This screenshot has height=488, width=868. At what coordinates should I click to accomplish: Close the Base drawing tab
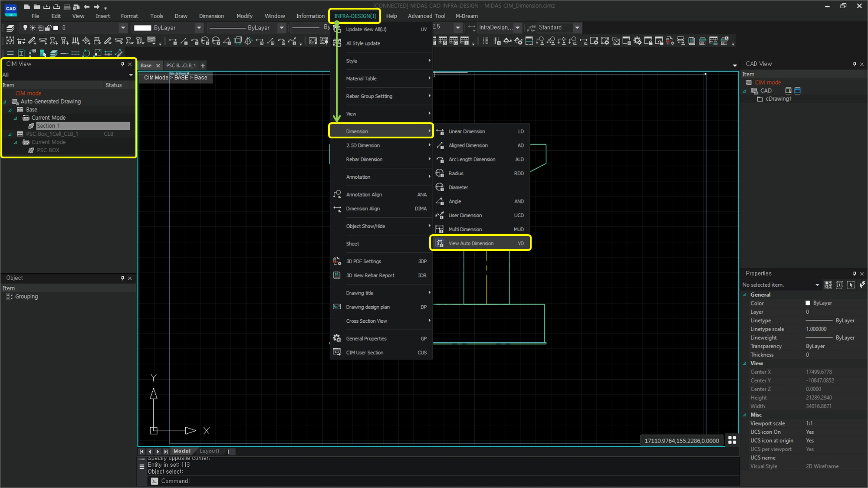(158, 66)
